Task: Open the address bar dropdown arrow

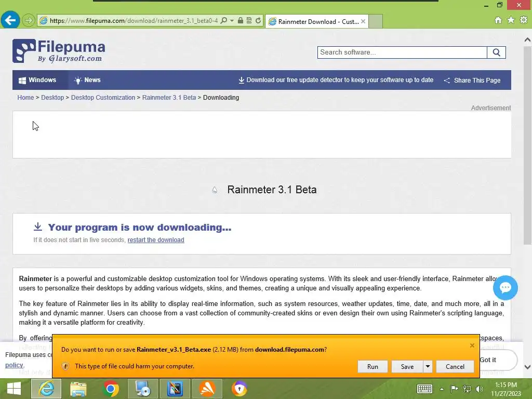Action: 232,20
